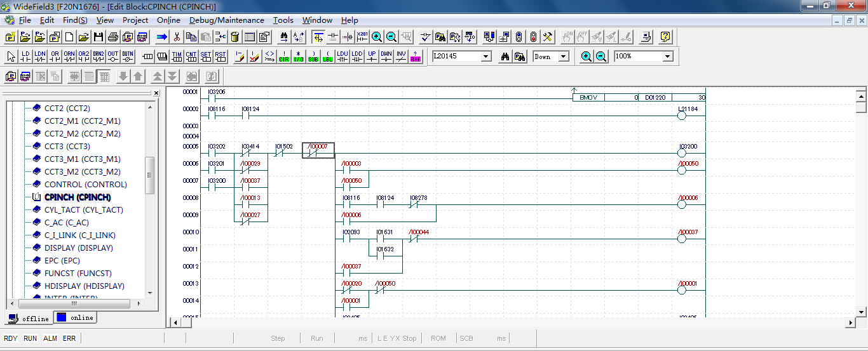
Task: Open the Debug/Maintenance menu
Action: pos(226,20)
